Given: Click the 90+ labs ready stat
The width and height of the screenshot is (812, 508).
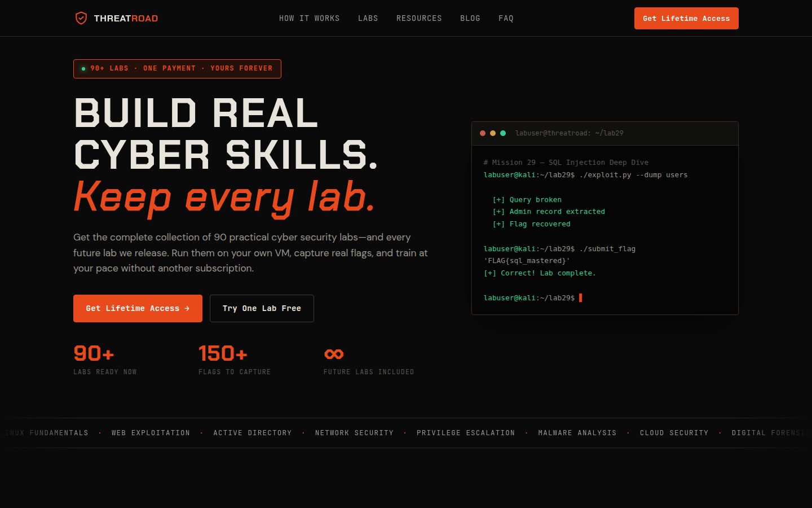Looking at the screenshot, I should [94, 353].
